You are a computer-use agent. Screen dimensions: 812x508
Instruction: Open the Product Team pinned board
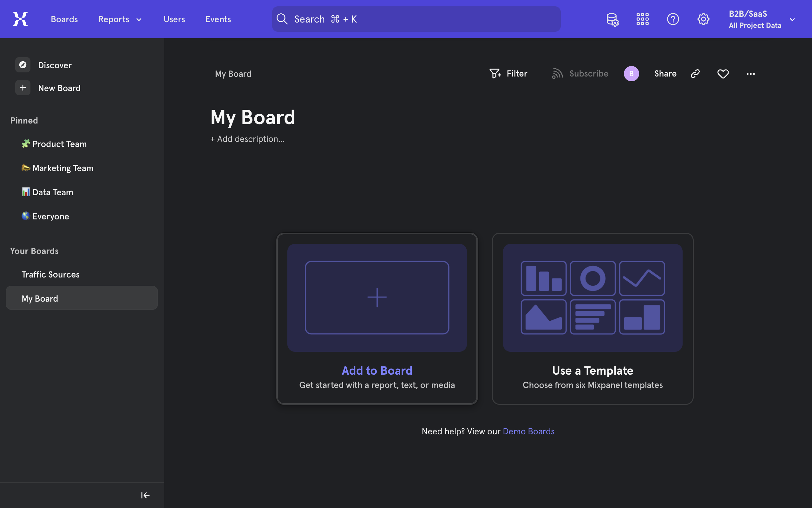tap(82, 144)
